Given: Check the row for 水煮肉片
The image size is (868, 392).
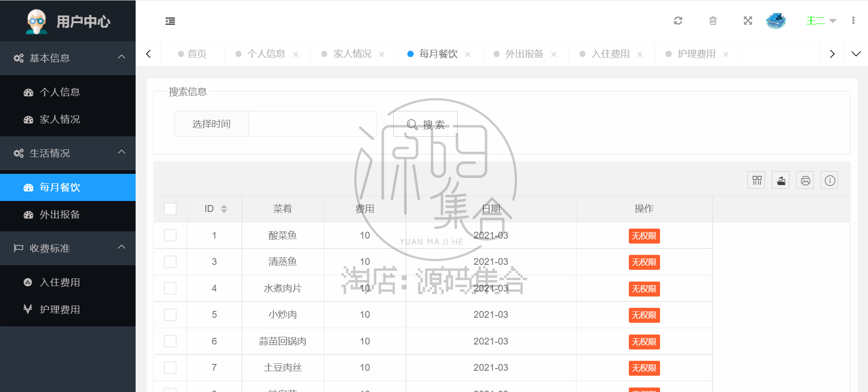Looking at the screenshot, I should pyautogui.click(x=170, y=288).
